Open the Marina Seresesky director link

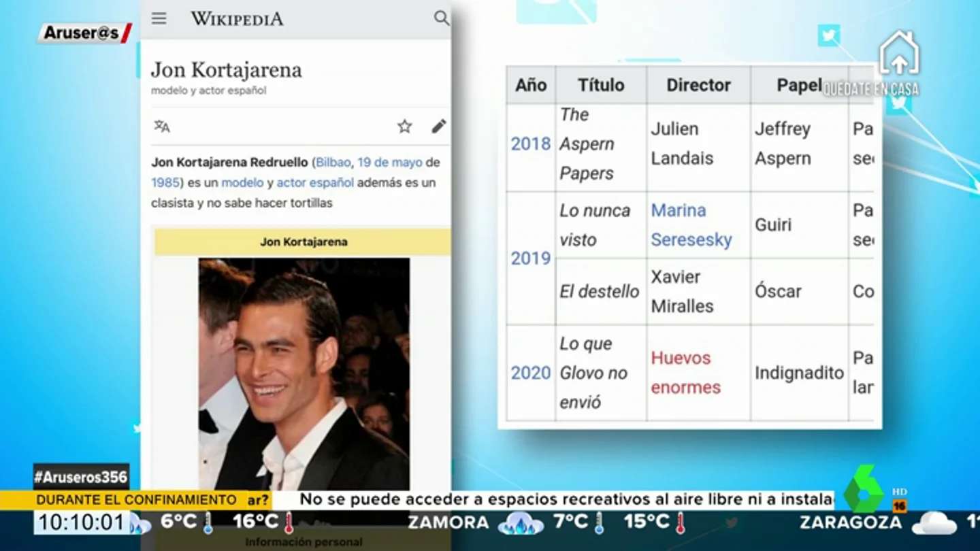[x=691, y=225]
